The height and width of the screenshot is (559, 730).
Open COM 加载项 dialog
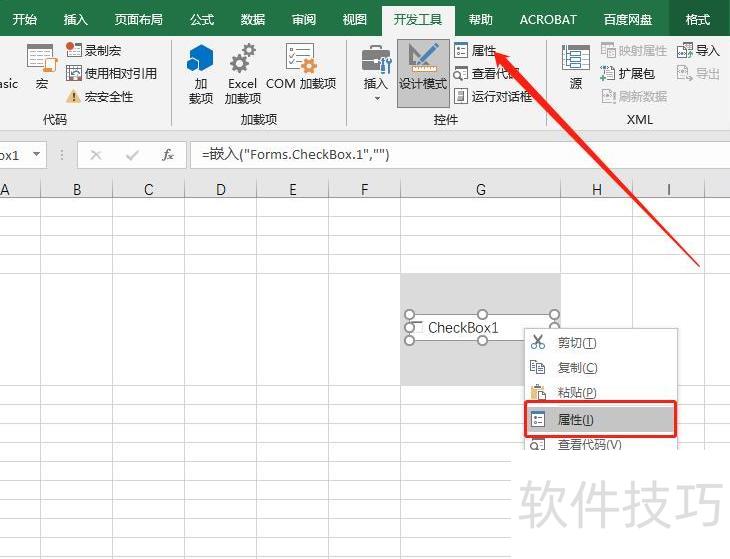point(301,67)
